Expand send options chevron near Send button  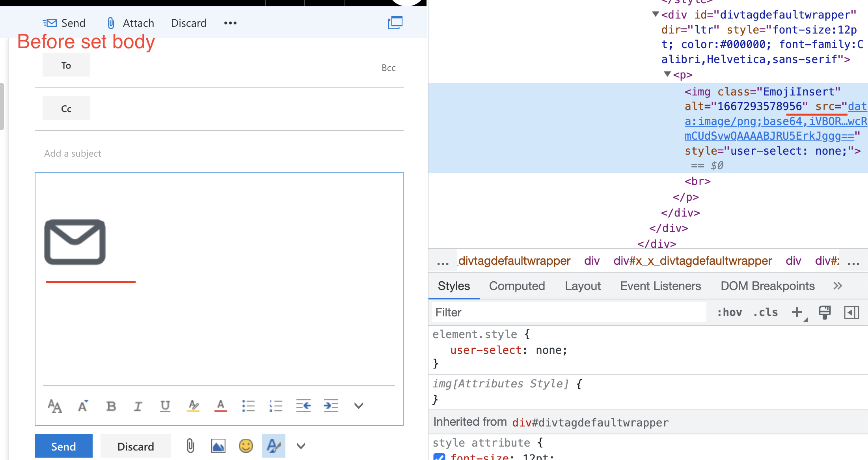tap(300, 446)
